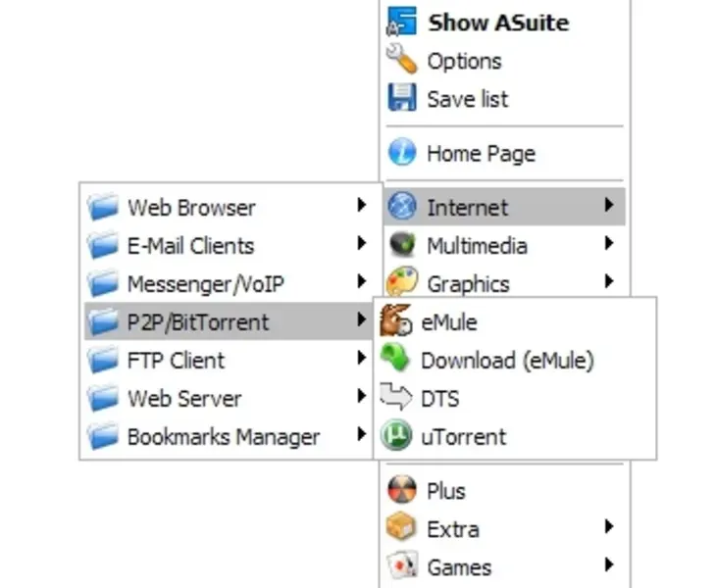Expand the Bookmarks Manager submenu arrow
This screenshot has width=716, height=588.
[362, 437]
